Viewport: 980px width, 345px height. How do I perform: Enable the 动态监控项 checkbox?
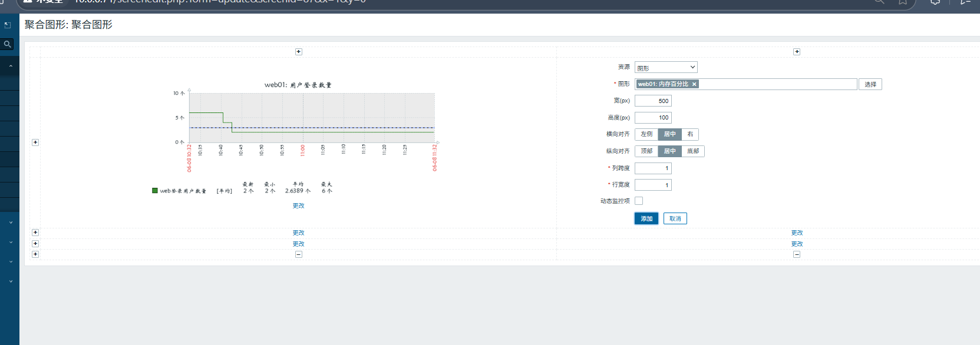[x=639, y=201]
